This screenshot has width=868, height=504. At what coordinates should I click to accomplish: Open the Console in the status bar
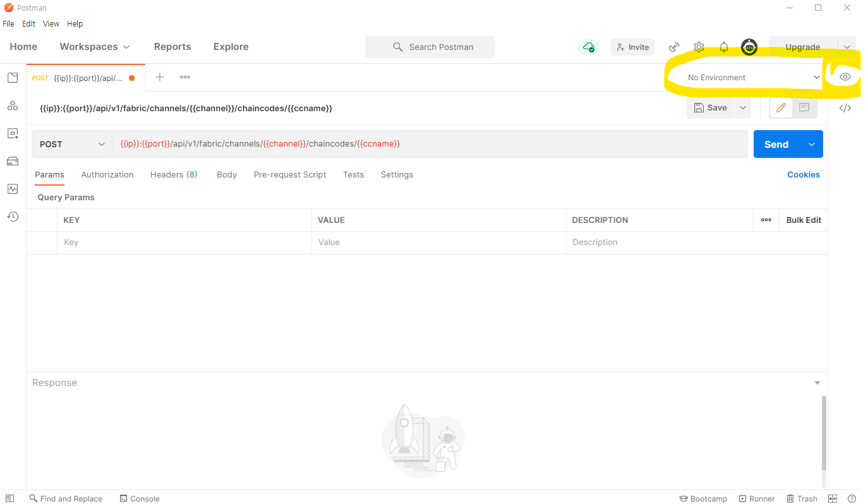(140, 498)
